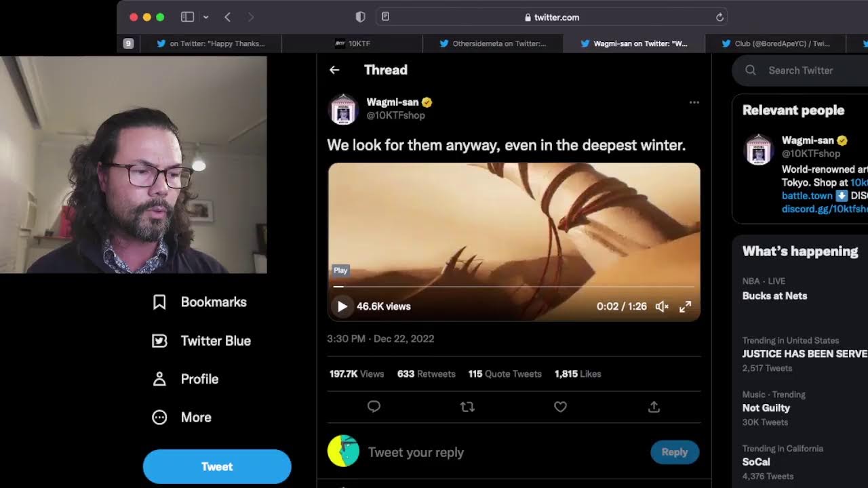Switch to the Othersidemeta on Twitter tab

click(x=493, y=43)
